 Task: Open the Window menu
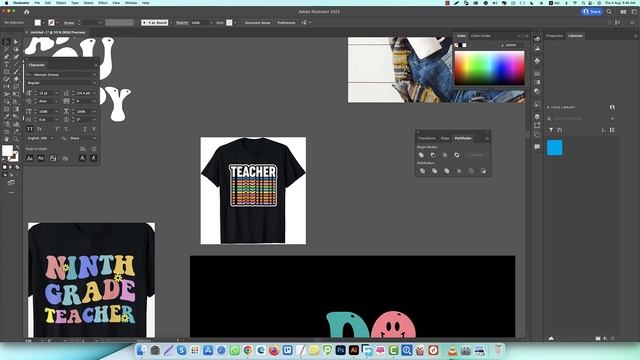pos(131,3)
